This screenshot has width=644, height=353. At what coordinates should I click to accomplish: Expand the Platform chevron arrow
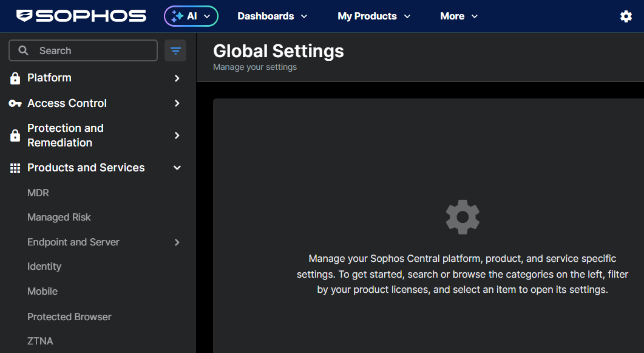pos(177,78)
